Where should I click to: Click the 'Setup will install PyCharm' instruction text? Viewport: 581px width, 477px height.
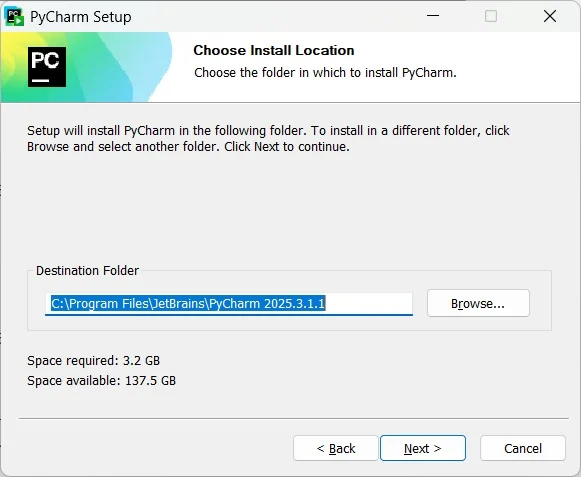[x=268, y=139]
